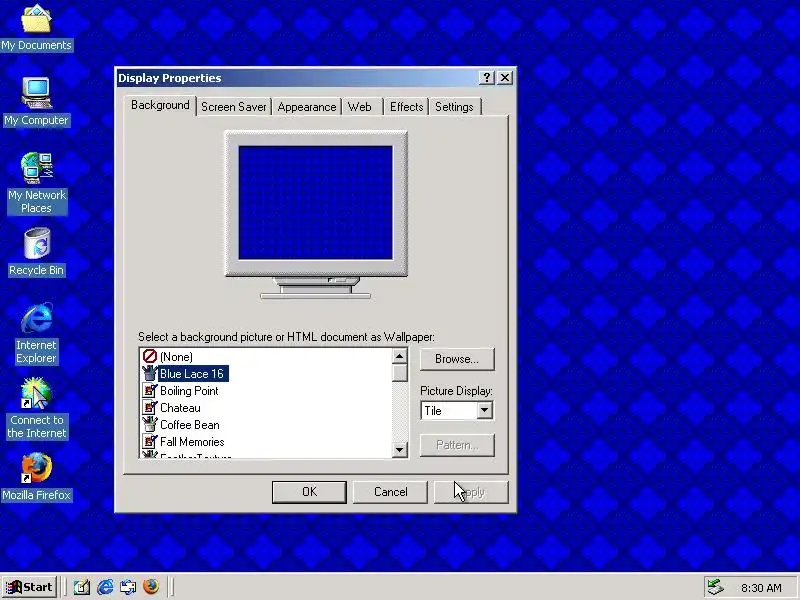Expand the Picture Display dropdown arrow
800x600 pixels.
[485, 410]
